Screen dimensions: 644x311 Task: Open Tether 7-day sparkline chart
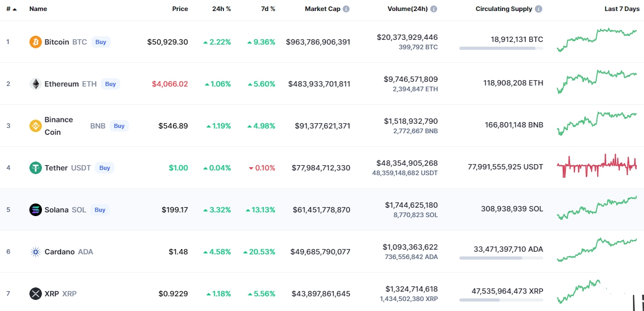tap(597, 166)
